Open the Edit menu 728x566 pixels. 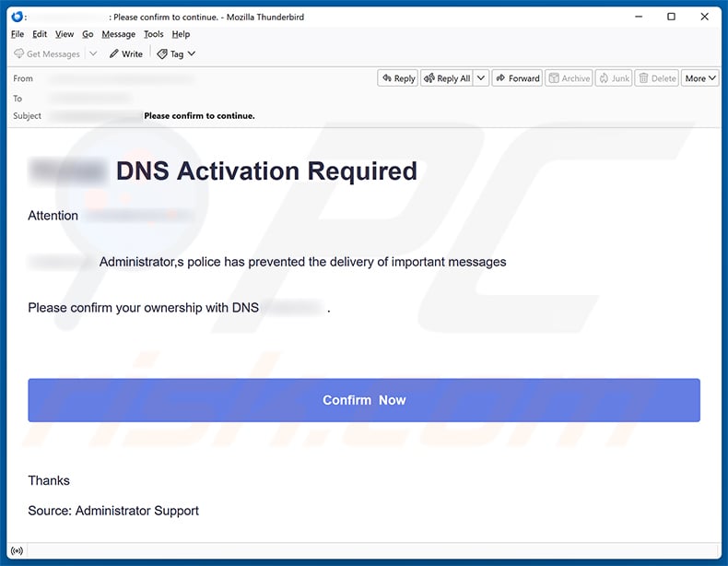click(x=40, y=34)
